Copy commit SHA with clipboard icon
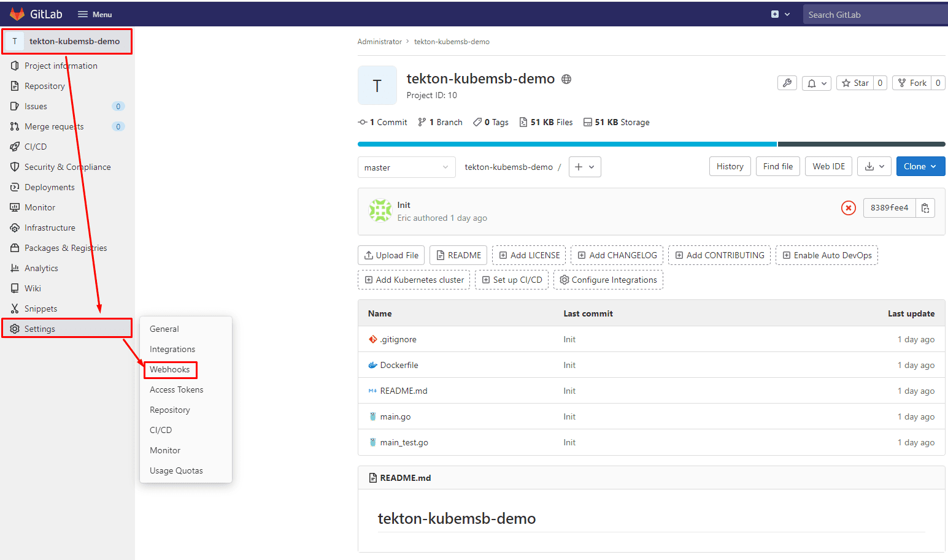The width and height of the screenshot is (948, 560). pyautogui.click(x=925, y=208)
